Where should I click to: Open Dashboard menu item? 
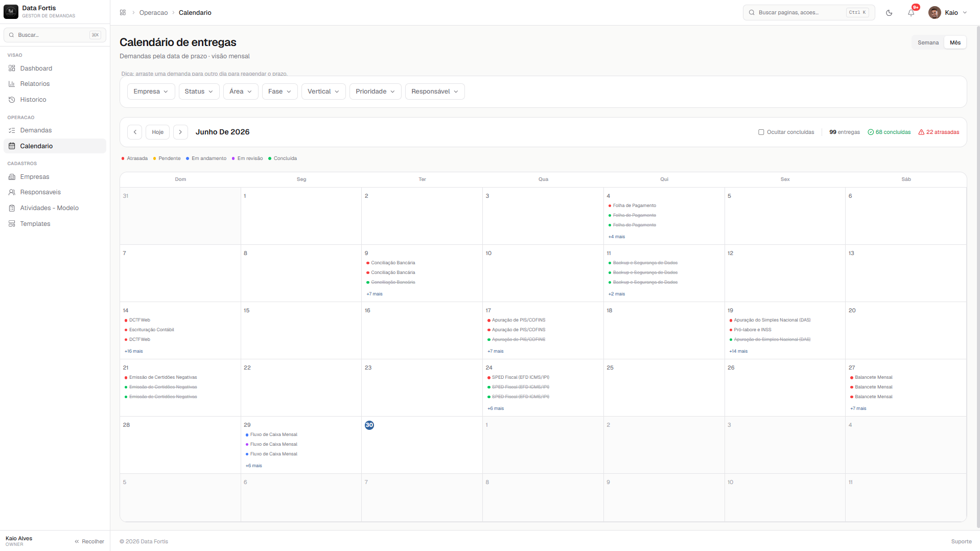point(55,68)
